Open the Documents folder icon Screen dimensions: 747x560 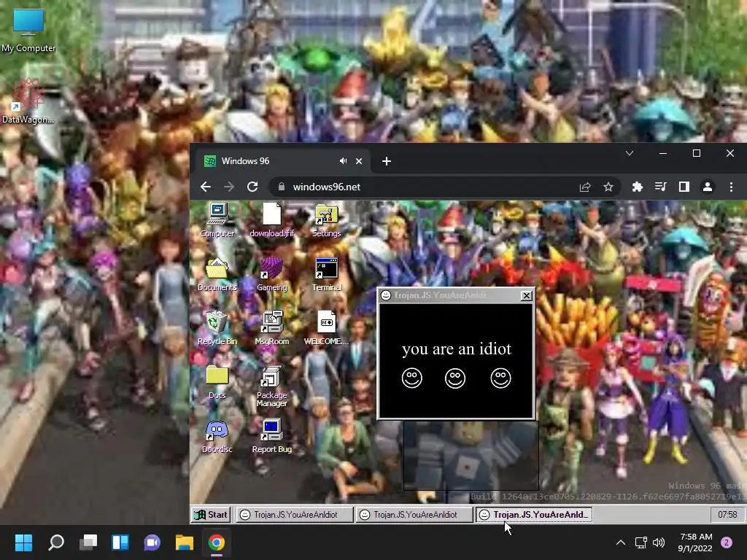point(217,274)
